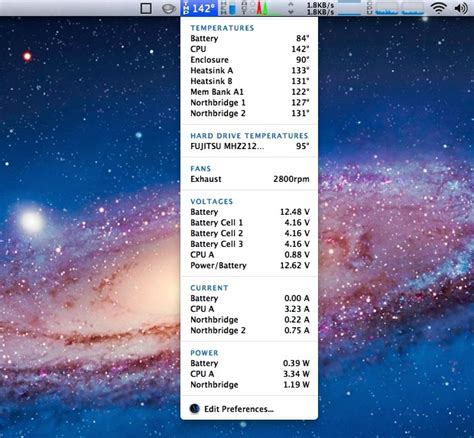The width and height of the screenshot is (474, 438).
Task: Open the network speed 1.8KB/s menu item
Action: click(311, 8)
